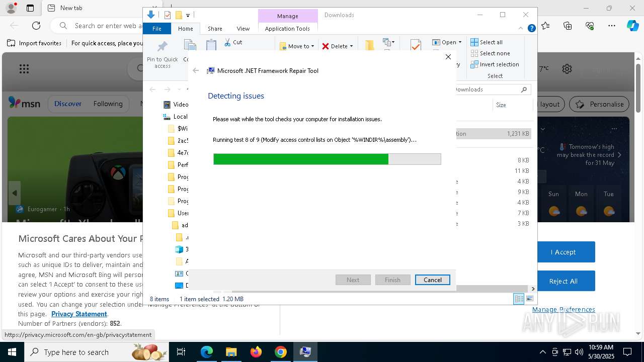Screen dimensions: 644x362
Task: Click I Accept on MSN privacy banner
Action: coord(563,252)
